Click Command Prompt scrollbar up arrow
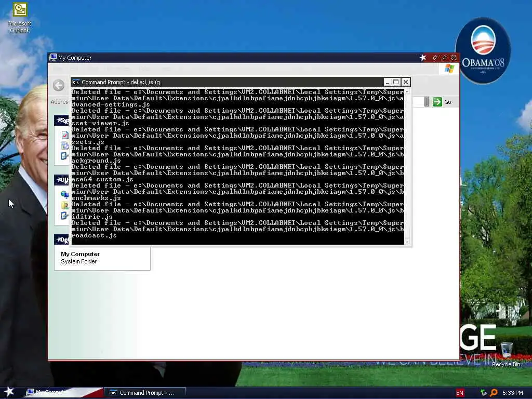 407,91
